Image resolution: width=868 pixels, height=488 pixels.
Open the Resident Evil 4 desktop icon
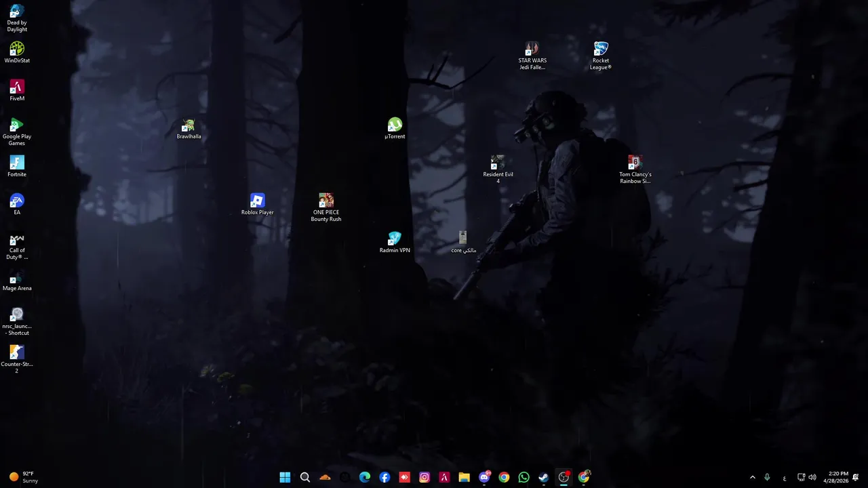(498, 170)
